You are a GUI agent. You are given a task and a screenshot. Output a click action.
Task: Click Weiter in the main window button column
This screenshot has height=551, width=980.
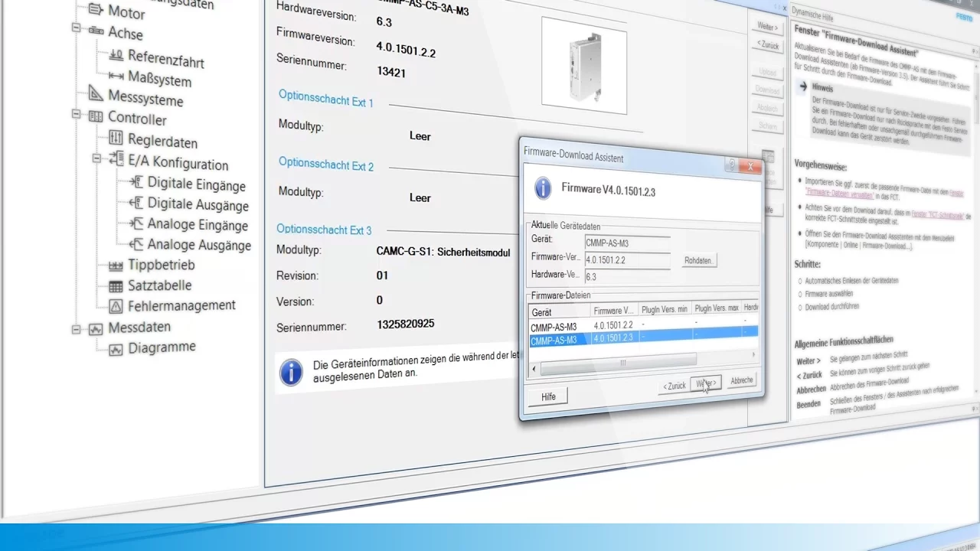[x=767, y=28]
